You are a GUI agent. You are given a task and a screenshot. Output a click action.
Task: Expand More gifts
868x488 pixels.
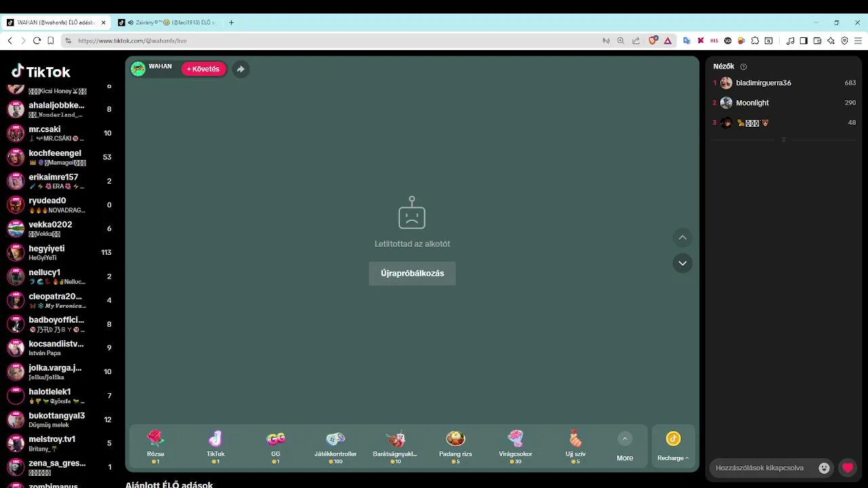tap(625, 447)
